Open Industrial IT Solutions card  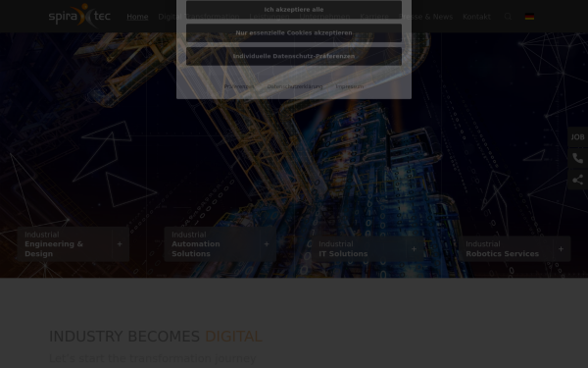point(367,249)
